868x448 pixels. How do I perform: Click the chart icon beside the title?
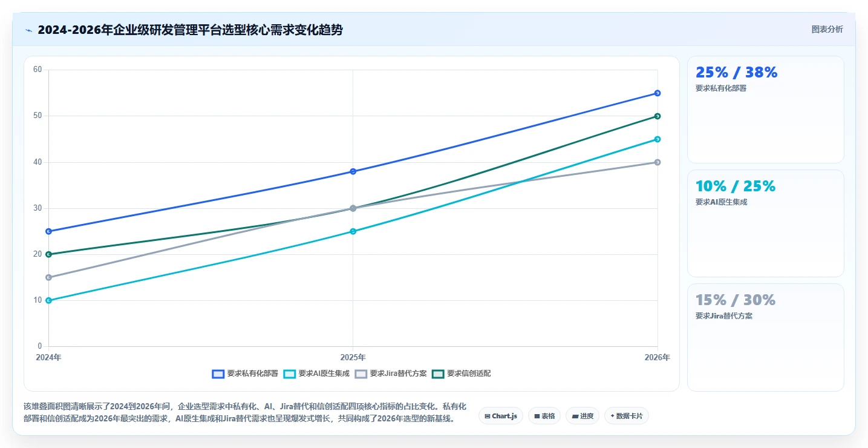[x=28, y=30]
